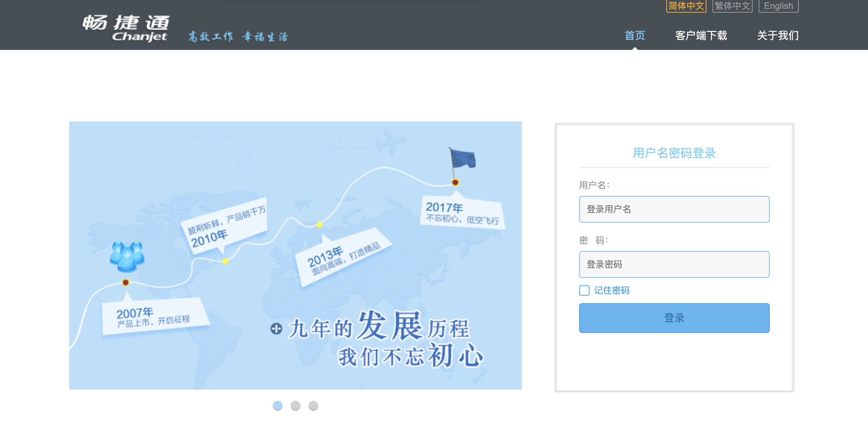Click the red dot below the flag

pos(455,182)
